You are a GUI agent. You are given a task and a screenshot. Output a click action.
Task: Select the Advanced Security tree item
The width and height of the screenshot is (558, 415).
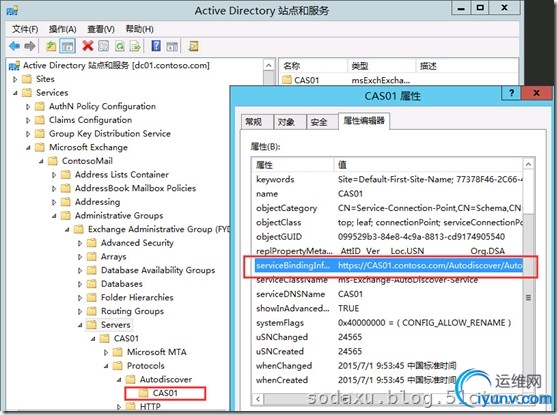point(137,243)
